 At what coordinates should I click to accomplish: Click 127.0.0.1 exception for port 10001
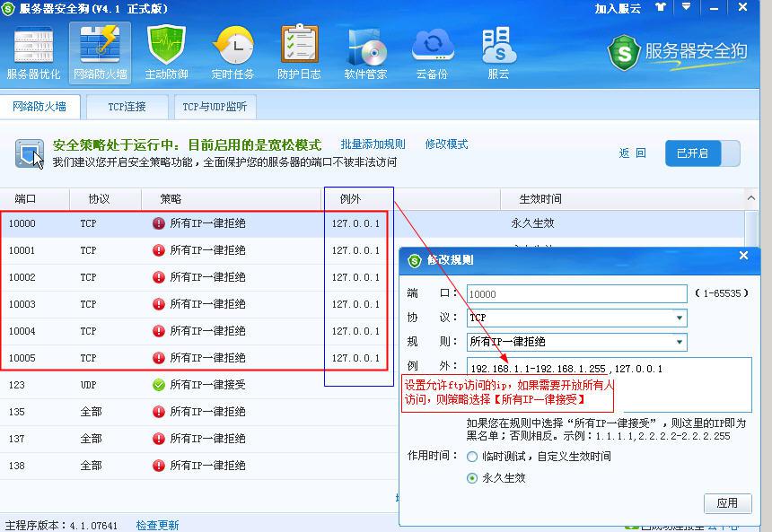pyautogui.click(x=355, y=250)
